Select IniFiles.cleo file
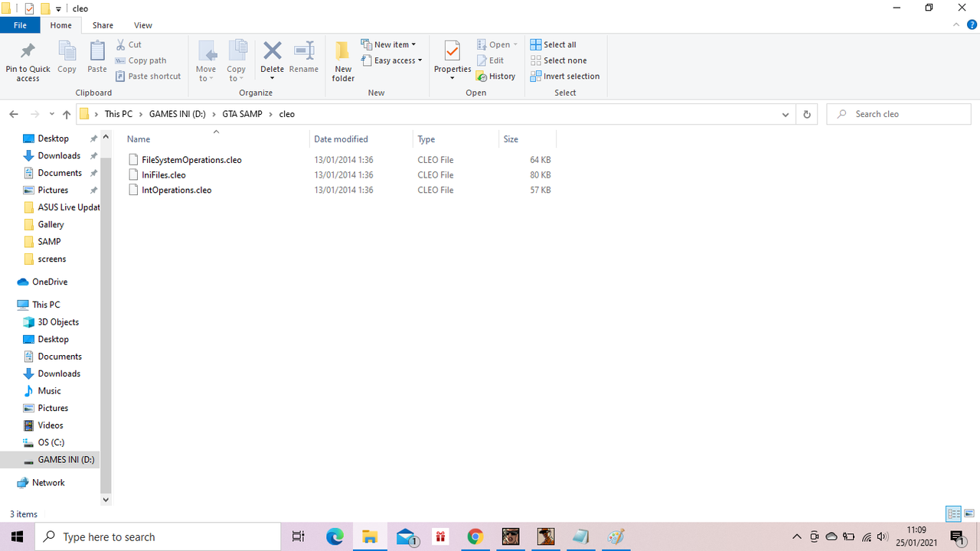This screenshot has width=980, height=551. point(163,175)
